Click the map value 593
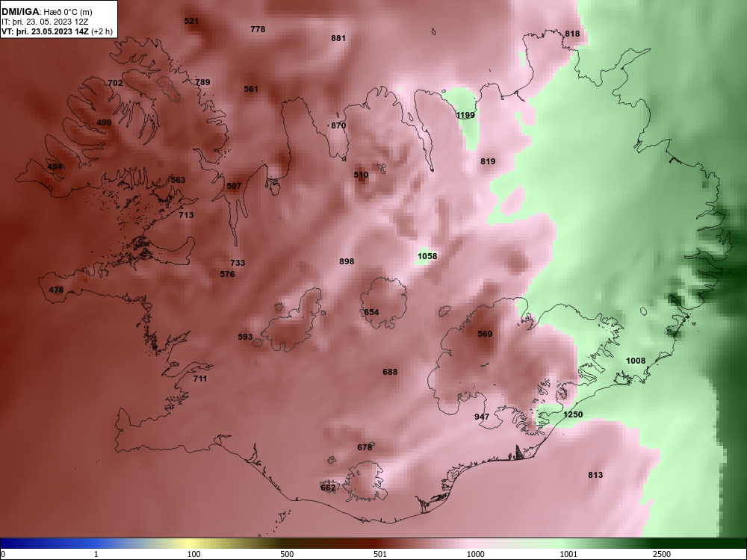This screenshot has width=747, height=560. pos(245,337)
